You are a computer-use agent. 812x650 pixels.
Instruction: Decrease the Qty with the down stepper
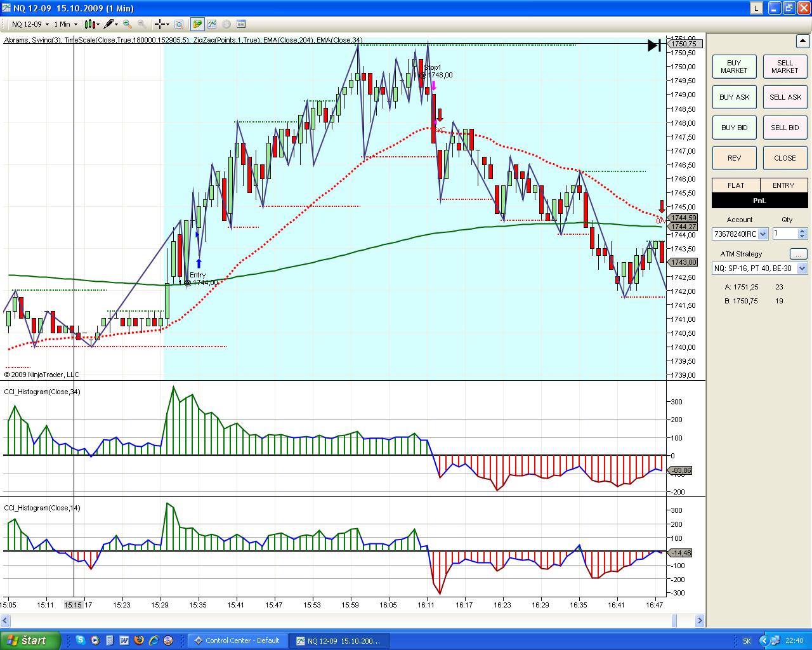pos(802,237)
